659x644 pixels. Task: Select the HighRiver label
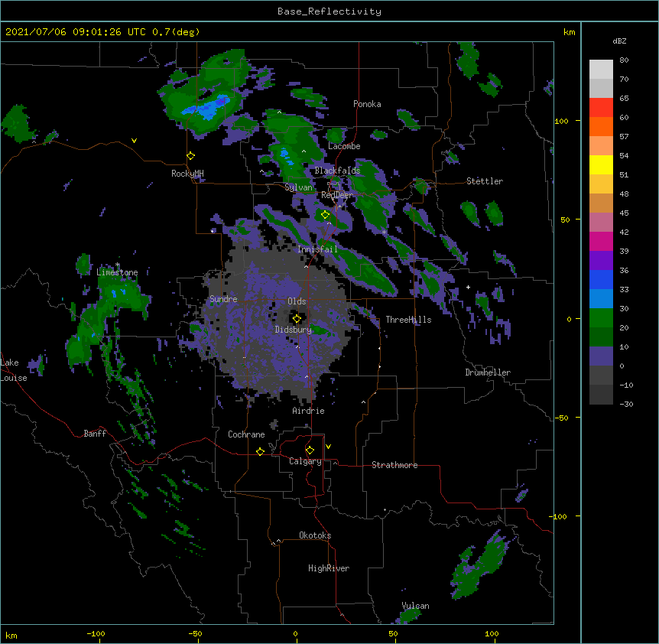click(329, 568)
